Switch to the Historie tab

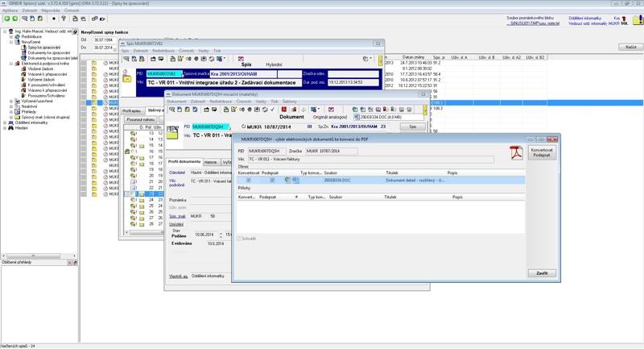click(x=211, y=162)
